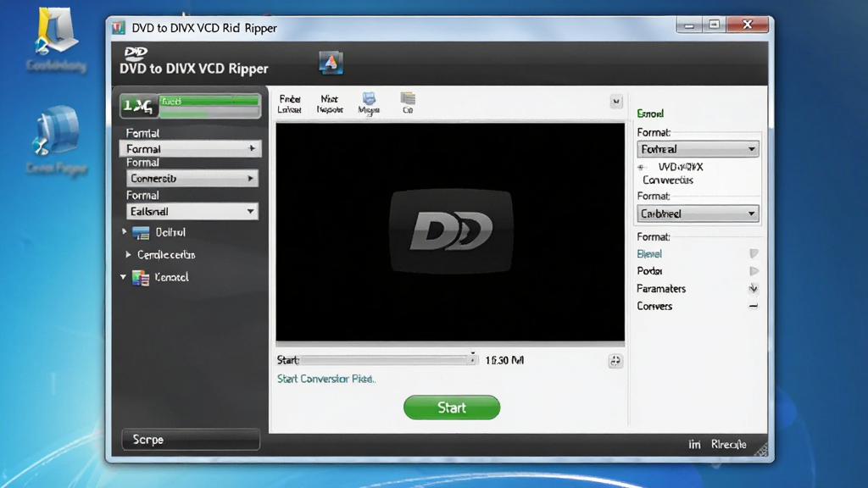Viewport: 868px width, 488px height.
Task: Click the app icon in title bar
Action: point(119,28)
